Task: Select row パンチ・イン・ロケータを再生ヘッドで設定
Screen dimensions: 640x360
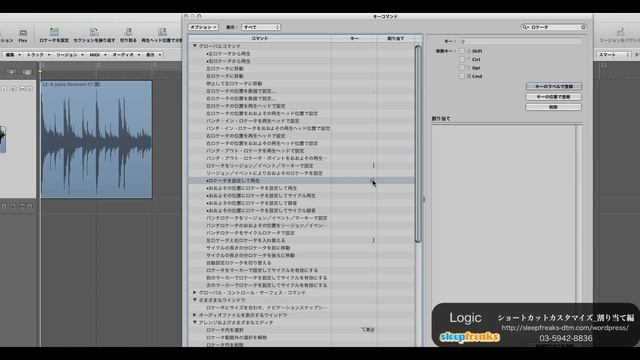Action: (301, 121)
